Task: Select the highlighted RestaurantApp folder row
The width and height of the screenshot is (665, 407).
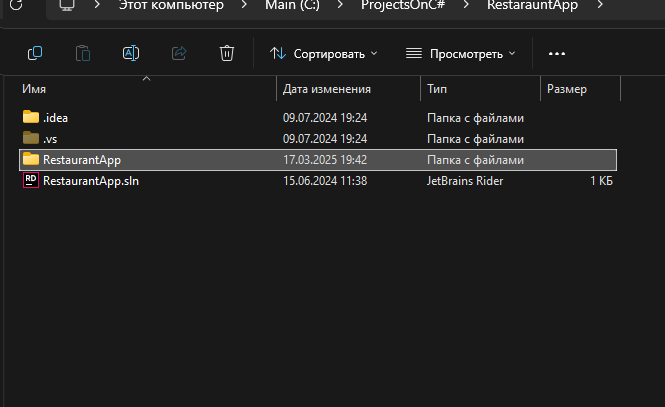Action: click(82, 159)
